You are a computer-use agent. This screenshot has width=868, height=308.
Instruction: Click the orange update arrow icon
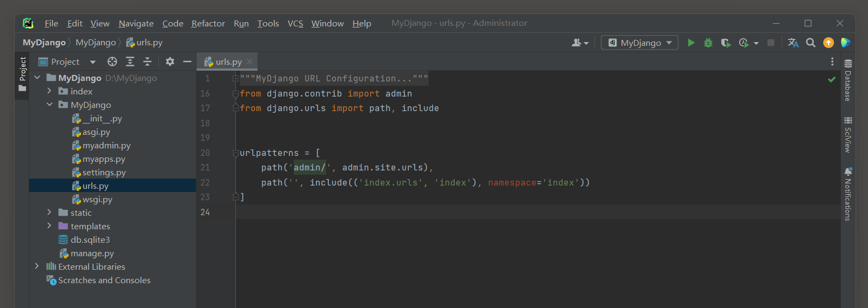pyautogui.click(x=829, y=43)
